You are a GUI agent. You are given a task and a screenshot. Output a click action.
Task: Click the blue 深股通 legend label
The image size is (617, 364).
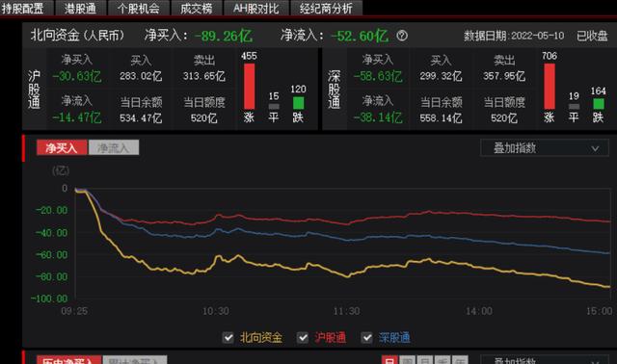coord(394,337)
